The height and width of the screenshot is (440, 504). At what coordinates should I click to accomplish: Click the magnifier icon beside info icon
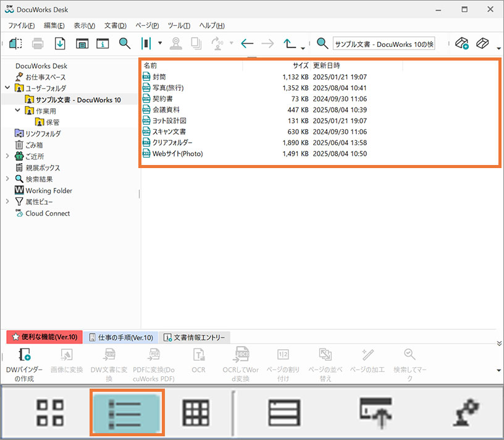click(124, 43)
